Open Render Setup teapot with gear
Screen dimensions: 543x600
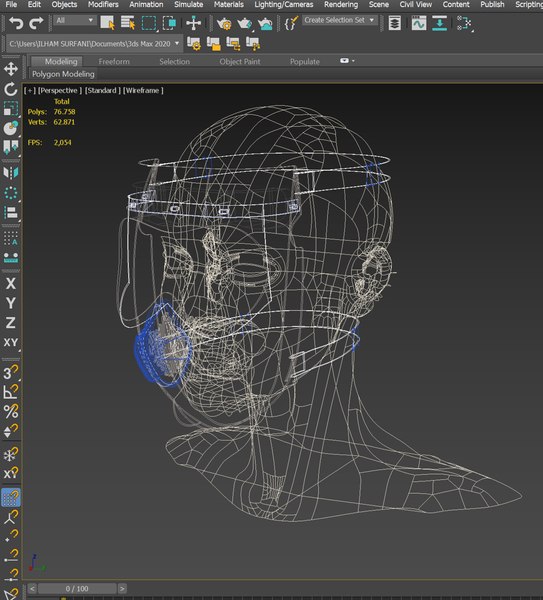(224, 24)
